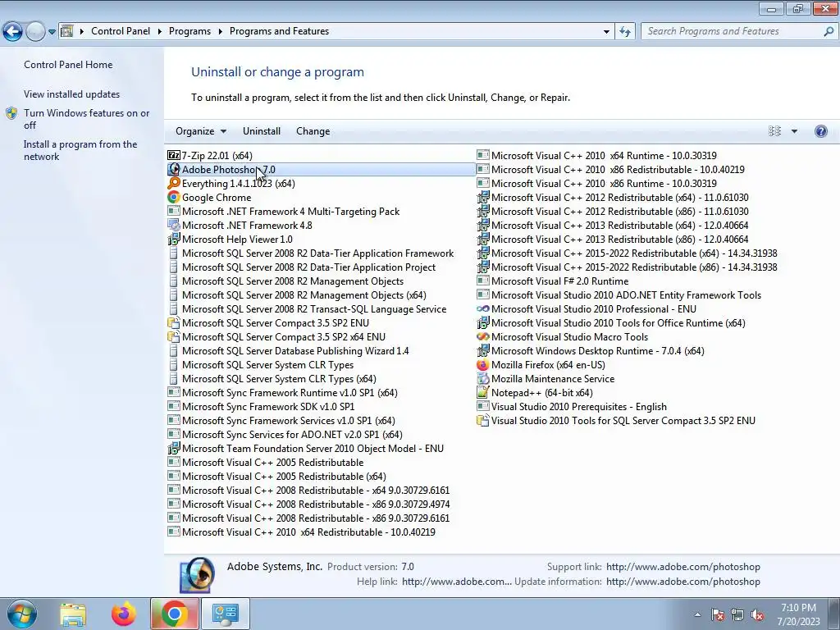The height and width of the screenshot is (630, 840).
Task: Launch Firefox from the taskbar
Action: (x=124, y=614)
